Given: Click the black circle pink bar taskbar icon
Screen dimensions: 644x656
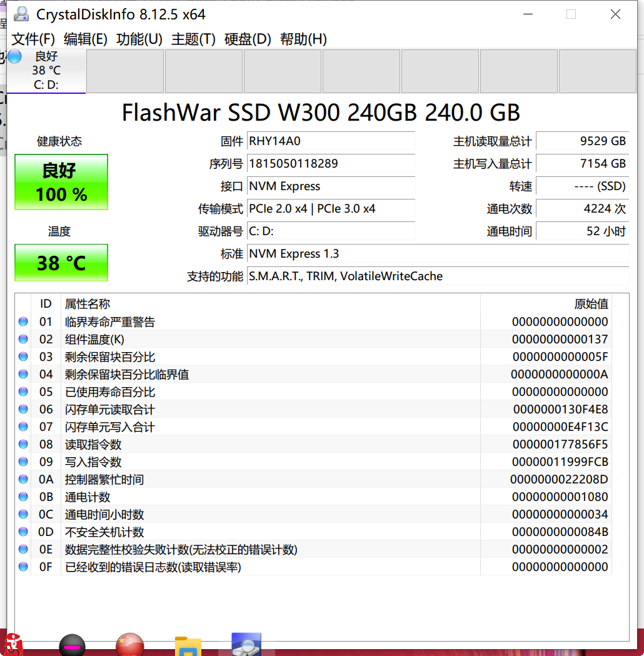Looking at the screenshot, I should tap(73, 645).
